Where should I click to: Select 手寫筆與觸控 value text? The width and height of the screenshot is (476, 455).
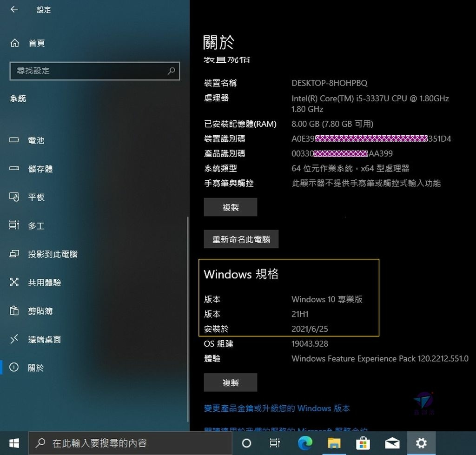pyautogui.click(x=366, y=183)
